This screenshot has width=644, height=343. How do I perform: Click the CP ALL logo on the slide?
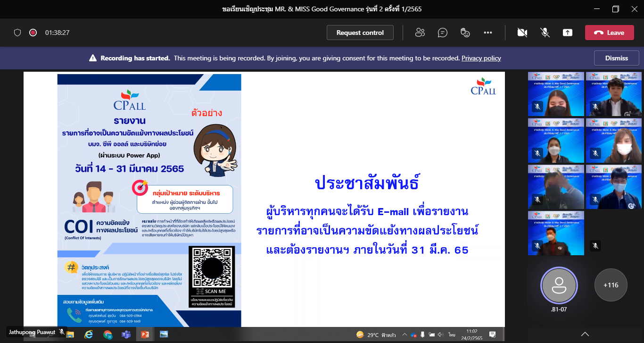[x=483, y=86]
